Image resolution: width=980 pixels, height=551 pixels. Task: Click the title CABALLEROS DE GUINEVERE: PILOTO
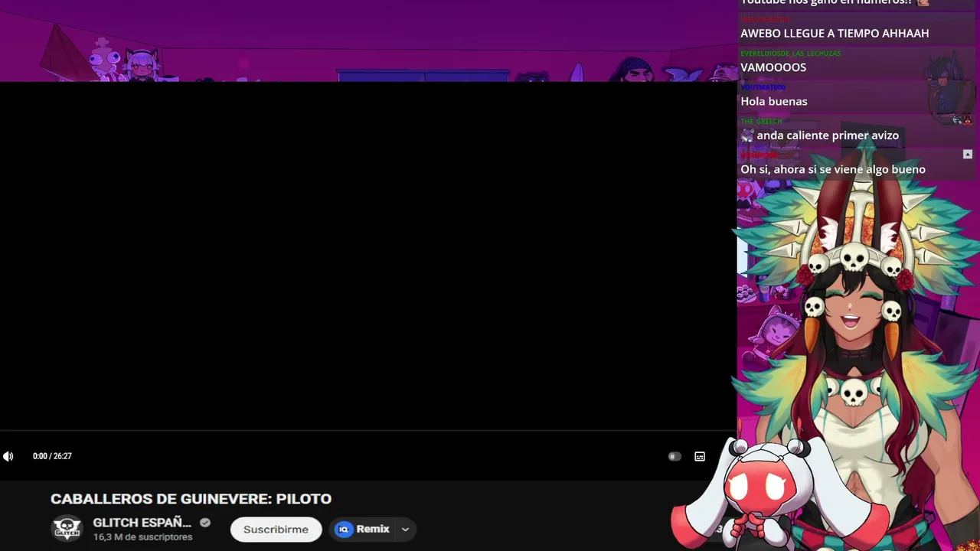(191, 499)
